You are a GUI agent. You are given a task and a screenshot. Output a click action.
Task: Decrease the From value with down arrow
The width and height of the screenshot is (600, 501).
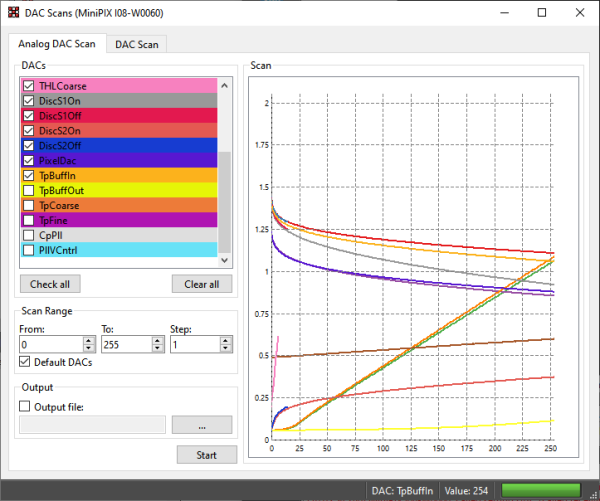(89, 348)
